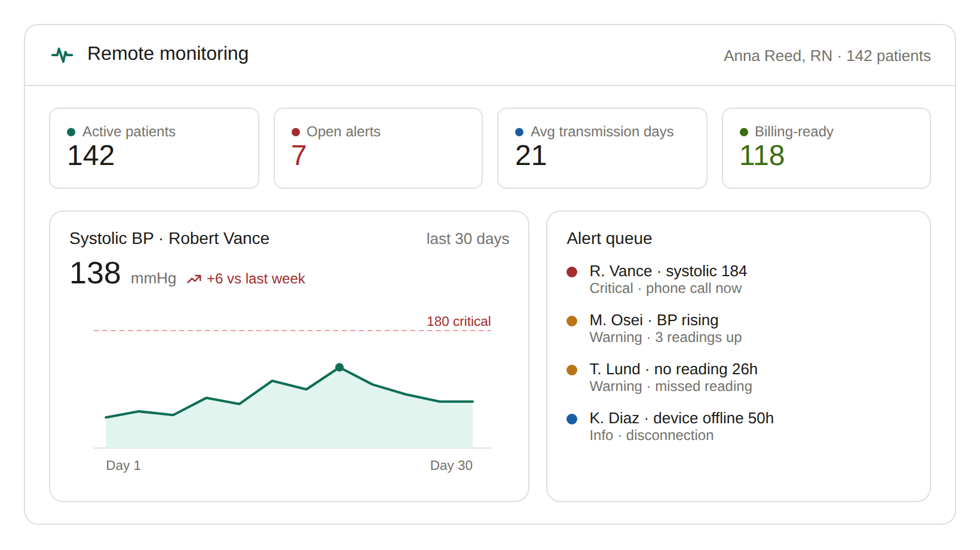
Task: Click the number 21 in transmission days
Action: [531, 156]
